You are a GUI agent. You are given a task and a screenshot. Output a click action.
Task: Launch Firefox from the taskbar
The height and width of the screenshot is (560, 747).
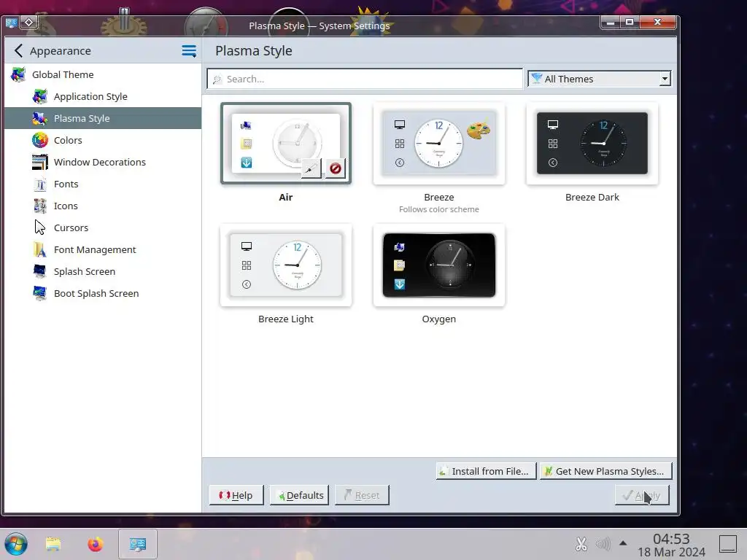pos(96,544)
